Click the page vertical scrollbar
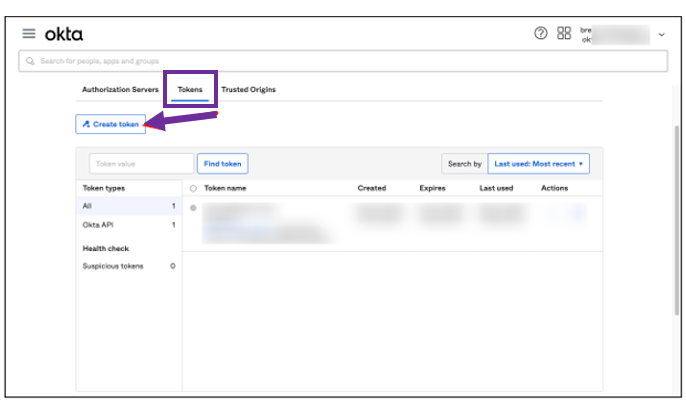686x411 pixels. pos(676,220)
